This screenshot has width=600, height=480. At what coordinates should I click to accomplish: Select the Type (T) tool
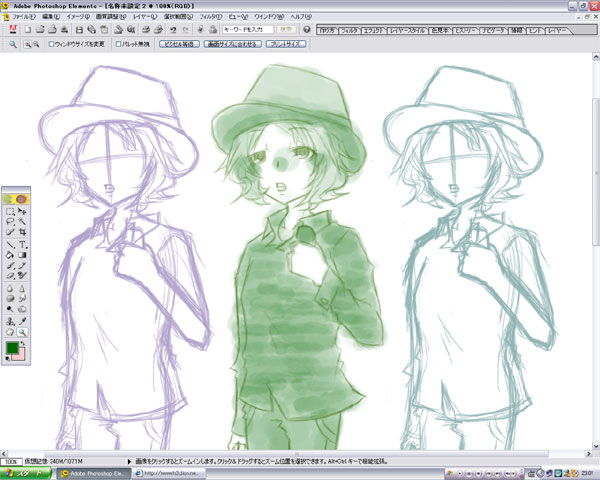tap(22, 245)
